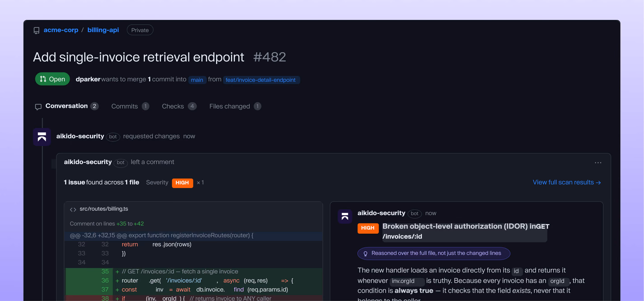Click the aikido-security avatar in the timeline
Screen dimensions: 644x301
click(x=42, y=137)
